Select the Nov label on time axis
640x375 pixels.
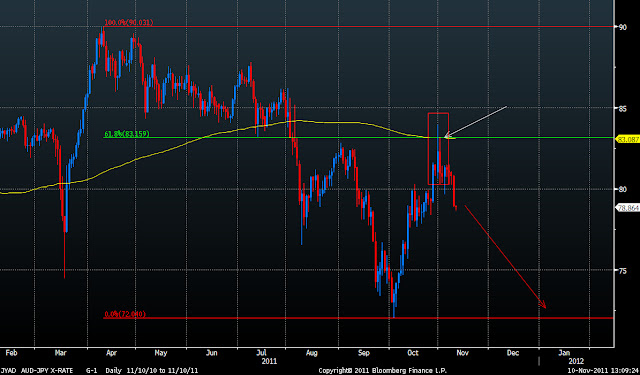click(464, 352)
